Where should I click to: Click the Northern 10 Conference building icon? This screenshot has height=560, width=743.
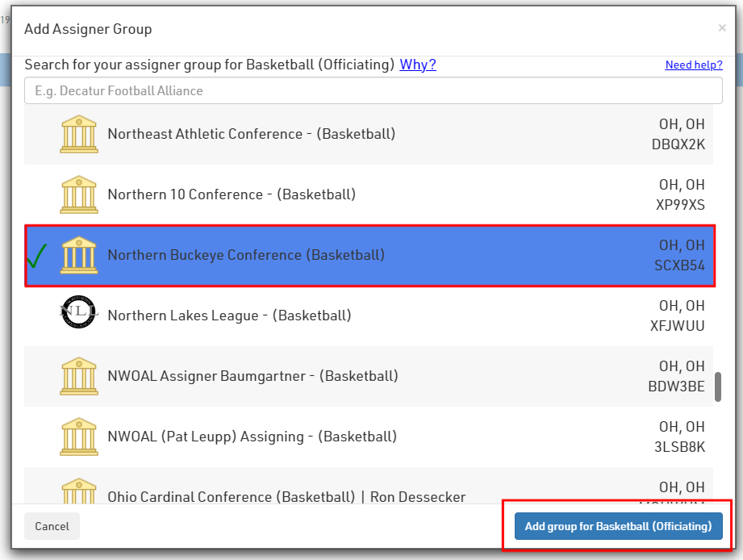(x=78, y=194)
